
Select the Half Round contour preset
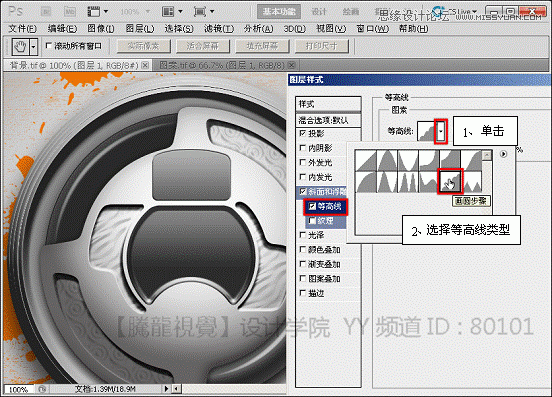click(x=365, y=182)
